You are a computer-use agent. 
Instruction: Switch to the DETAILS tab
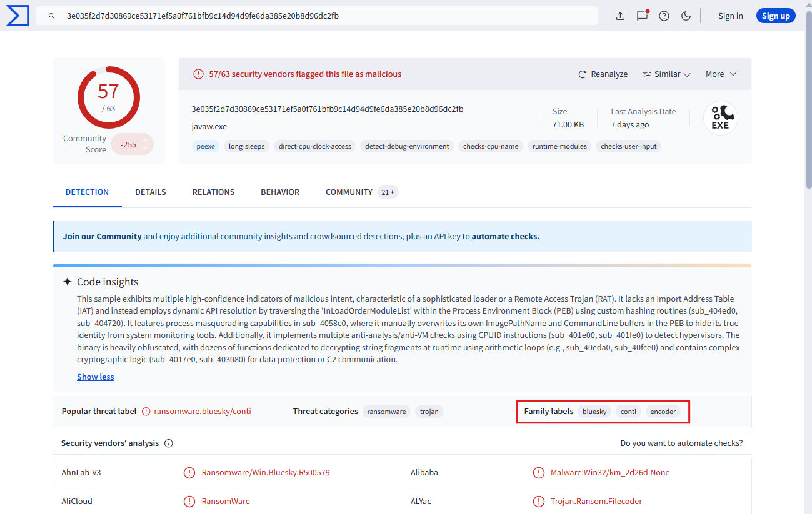tap(151, 192)
